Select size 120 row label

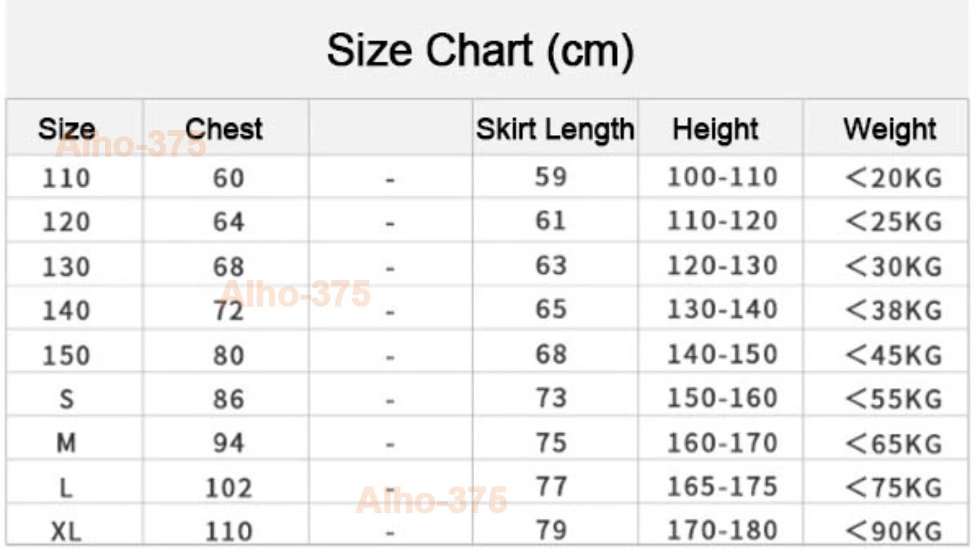[67, 223]
